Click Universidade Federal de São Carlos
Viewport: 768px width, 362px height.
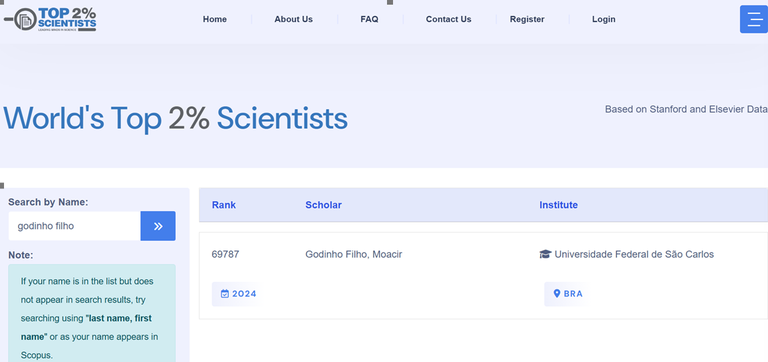point(634,254)
